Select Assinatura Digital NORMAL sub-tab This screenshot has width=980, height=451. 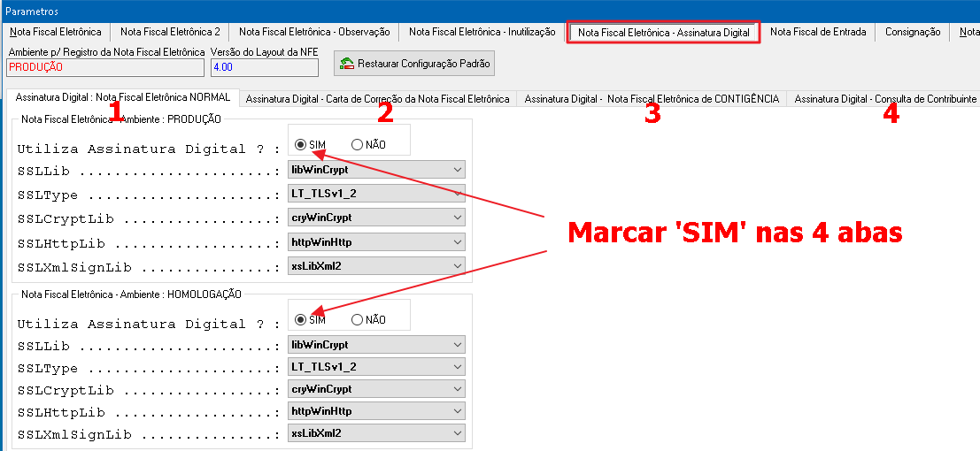pos(123,97)
